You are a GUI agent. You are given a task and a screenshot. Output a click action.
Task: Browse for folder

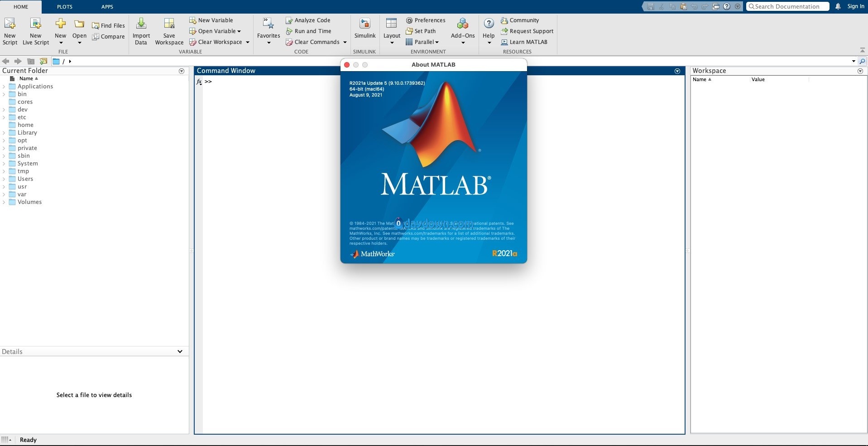click(43, 61)
